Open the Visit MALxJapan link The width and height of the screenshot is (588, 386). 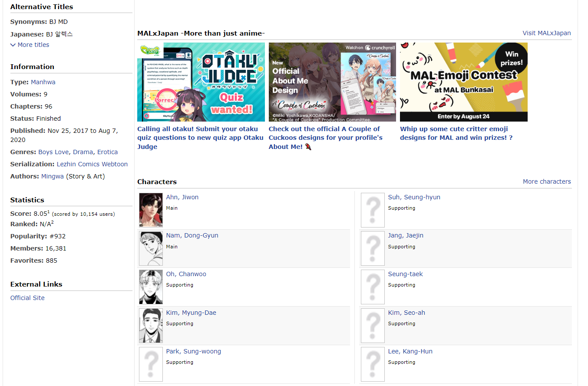click(x=547, y=33)
